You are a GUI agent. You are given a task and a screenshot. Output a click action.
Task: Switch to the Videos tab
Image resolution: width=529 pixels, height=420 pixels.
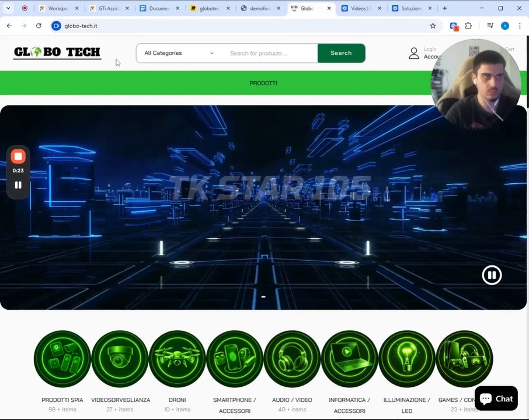point(361,8)
